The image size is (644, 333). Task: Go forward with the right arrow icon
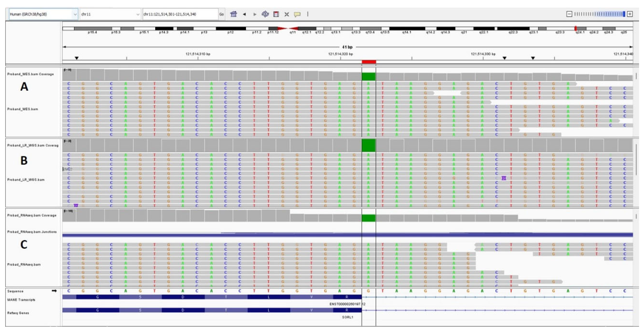tap(255, 14)
